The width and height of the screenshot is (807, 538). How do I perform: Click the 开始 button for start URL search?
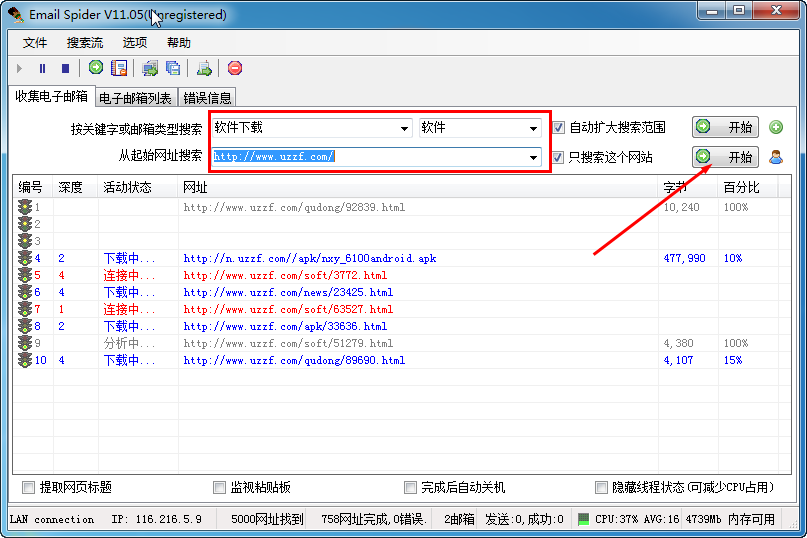(726, 157)
